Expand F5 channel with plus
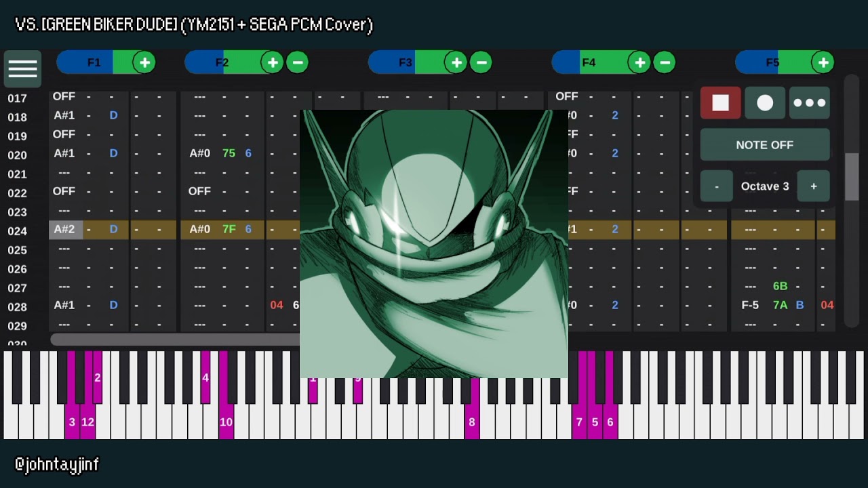Image resolution: width=868 pixels, height=488 pixels. click(823, 63)
